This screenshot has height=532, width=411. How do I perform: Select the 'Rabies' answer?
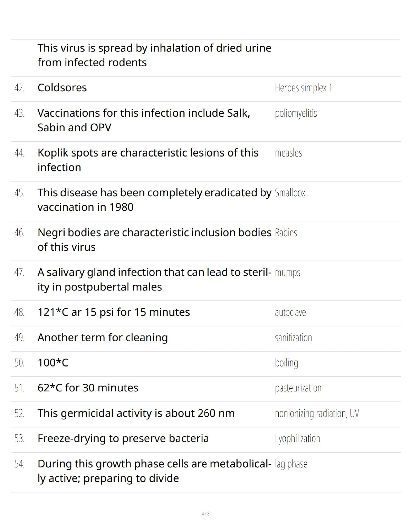pos(286,233)
